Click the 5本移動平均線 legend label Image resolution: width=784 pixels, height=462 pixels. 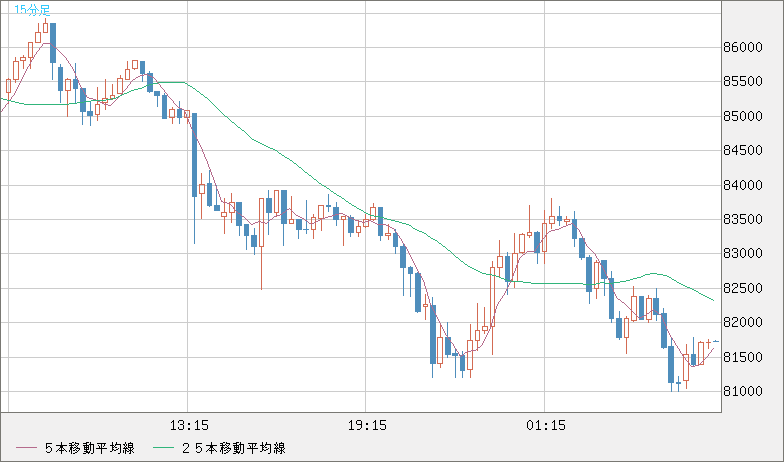click(x=90, y=448)
